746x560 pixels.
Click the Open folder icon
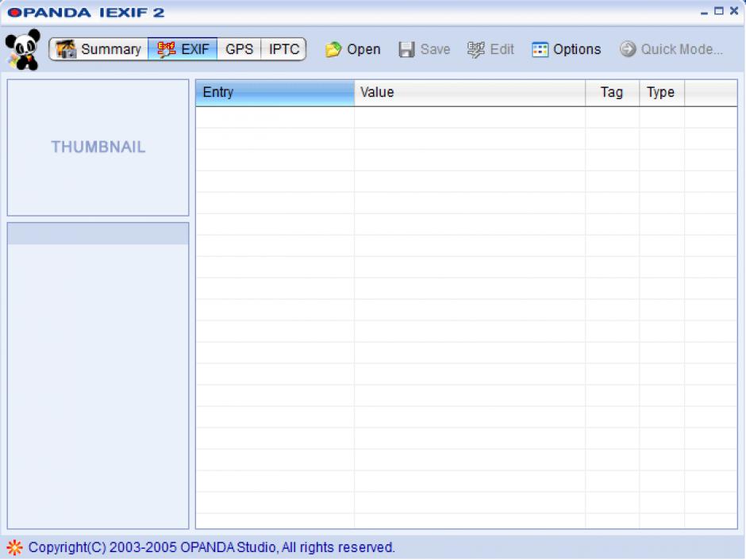tap(333, 49)
